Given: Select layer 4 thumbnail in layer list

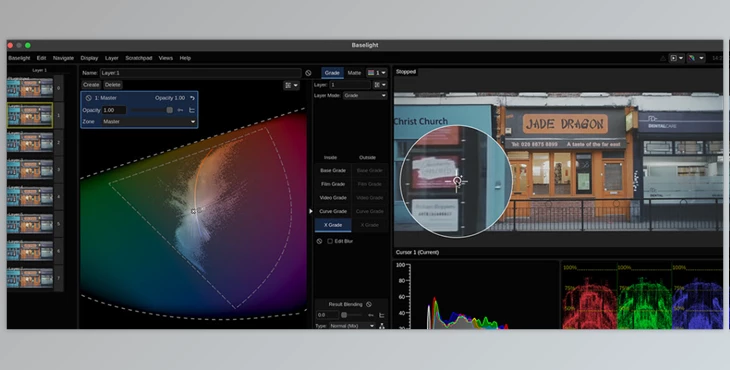Looking at the screenshot, I should coord(30,196).
